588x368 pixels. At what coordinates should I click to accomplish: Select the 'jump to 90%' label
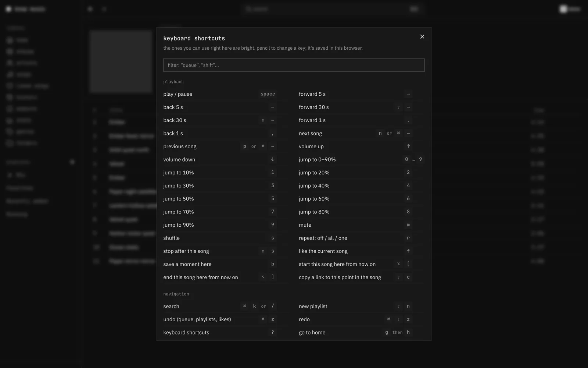coord(178,225)
